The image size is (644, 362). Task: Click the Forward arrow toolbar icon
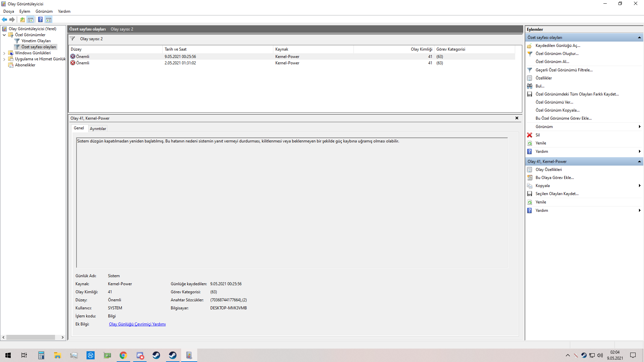12,19
